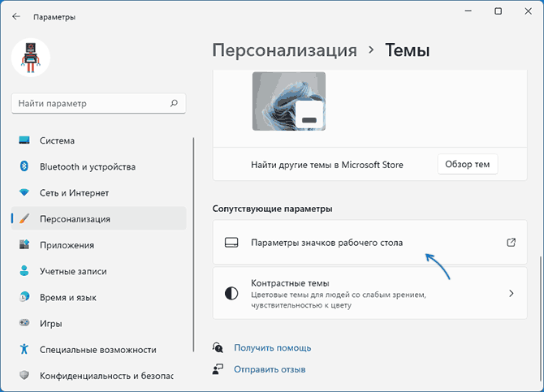544x392 pixels.
Task: Click the Сопутствующие параметры heading
Action: [272, 209]
